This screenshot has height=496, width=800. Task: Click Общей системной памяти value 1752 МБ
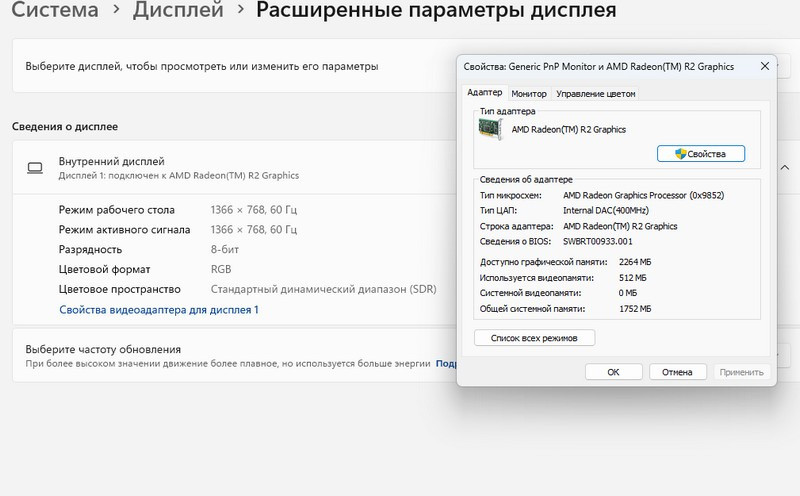[x=635, y=309]
